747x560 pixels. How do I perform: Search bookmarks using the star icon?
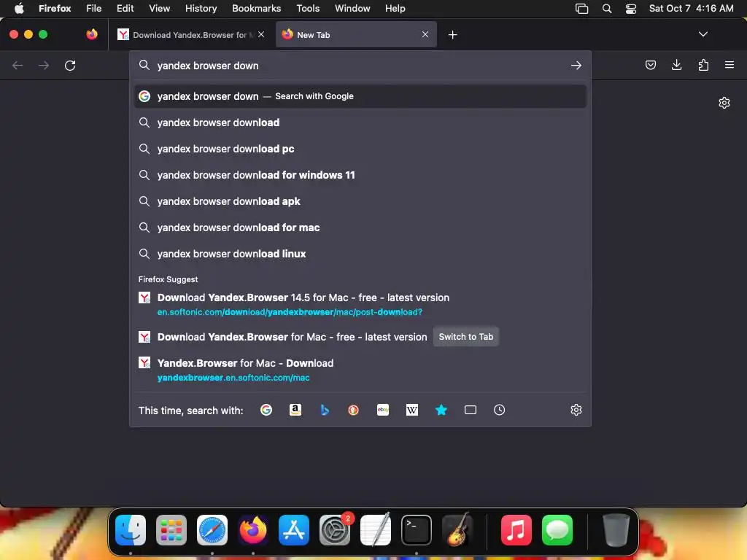(441, 410)
